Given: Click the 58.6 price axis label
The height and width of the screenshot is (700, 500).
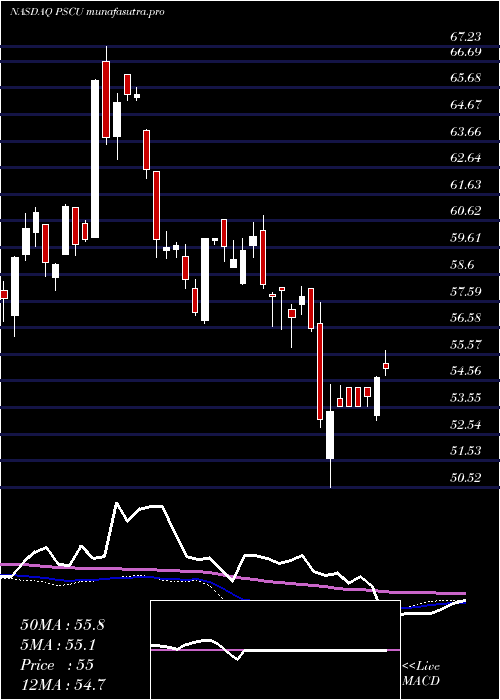Looking at the screenshot, I should [x=462, y=265].
